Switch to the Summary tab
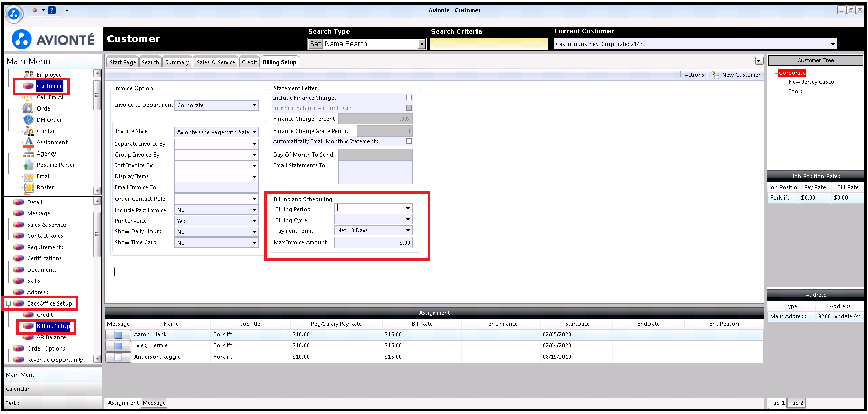Screen dimensions: 868x414 (177, 62)
